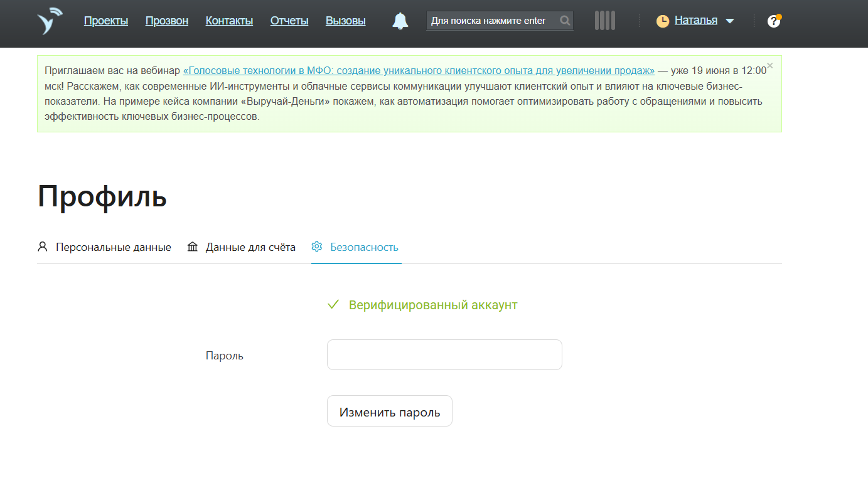Open the Проекты menu item
The image size is (868, 488).
[x=106, y=21]
